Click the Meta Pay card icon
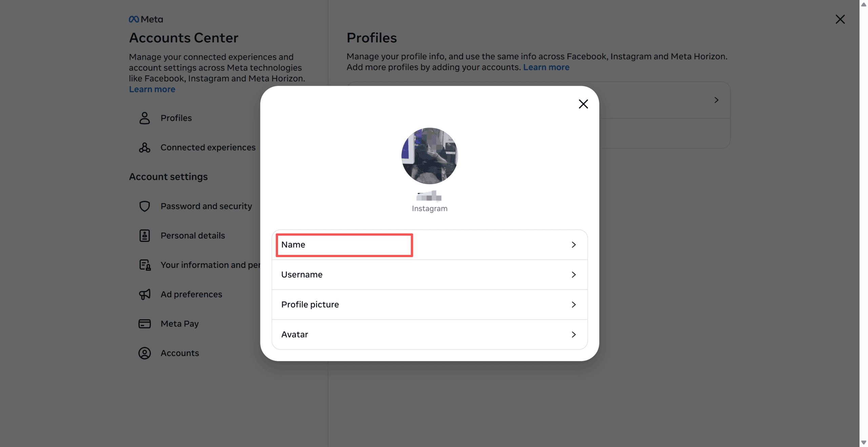 (x=144, y=324)
